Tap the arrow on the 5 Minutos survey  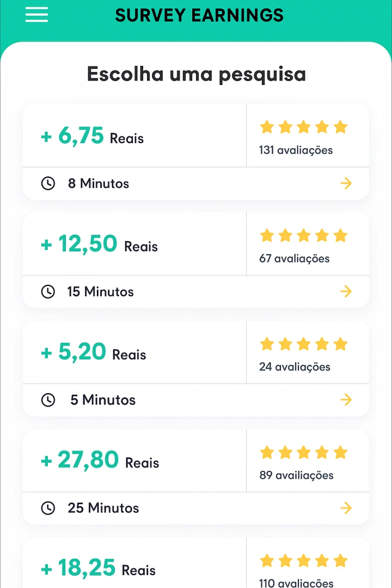point(346,400)
